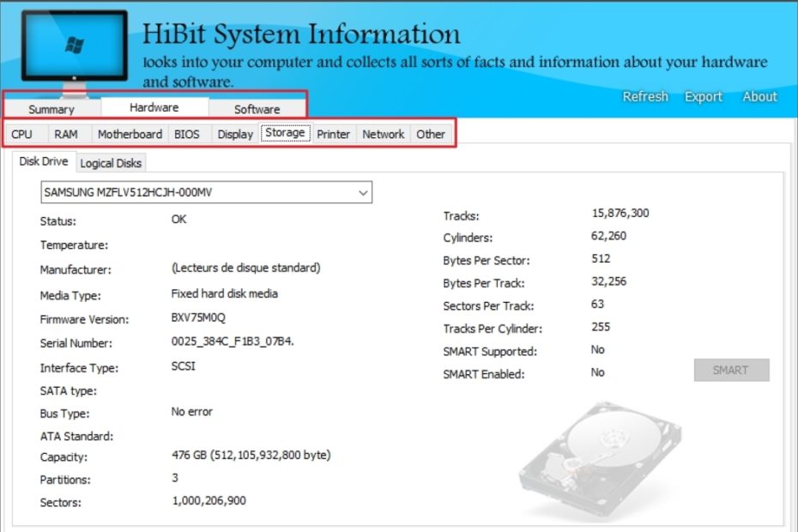Click the Partitions value 3
Image resolution: width=798 pixels, height=532 pixels.
point(175,478)
